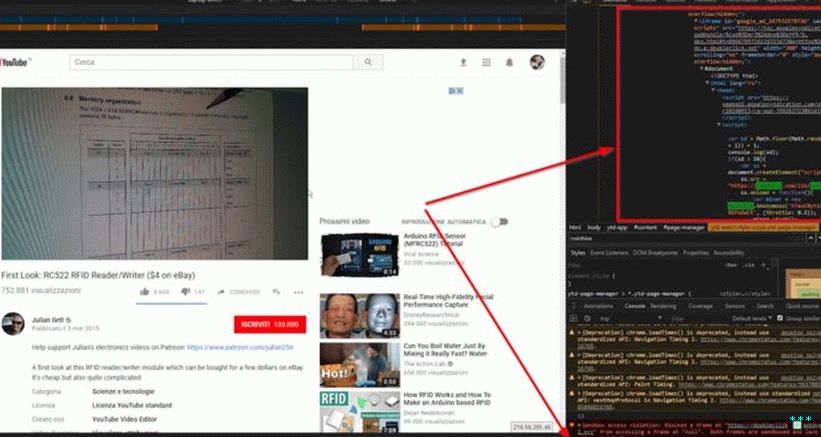Click the add to playlist icon
This screenshot has height=437, width=821.
[x=276, y=292]
